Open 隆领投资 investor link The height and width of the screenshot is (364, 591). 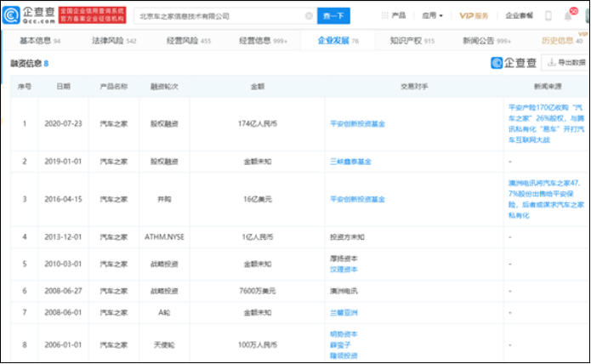[x=344, y=355]
